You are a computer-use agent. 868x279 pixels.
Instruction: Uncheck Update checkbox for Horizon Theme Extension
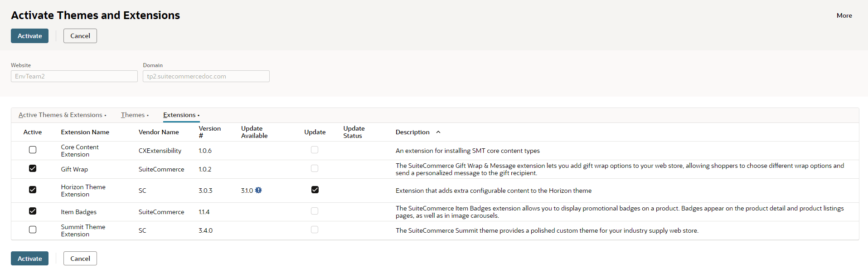pyautogui.click(x=315, y=190)
